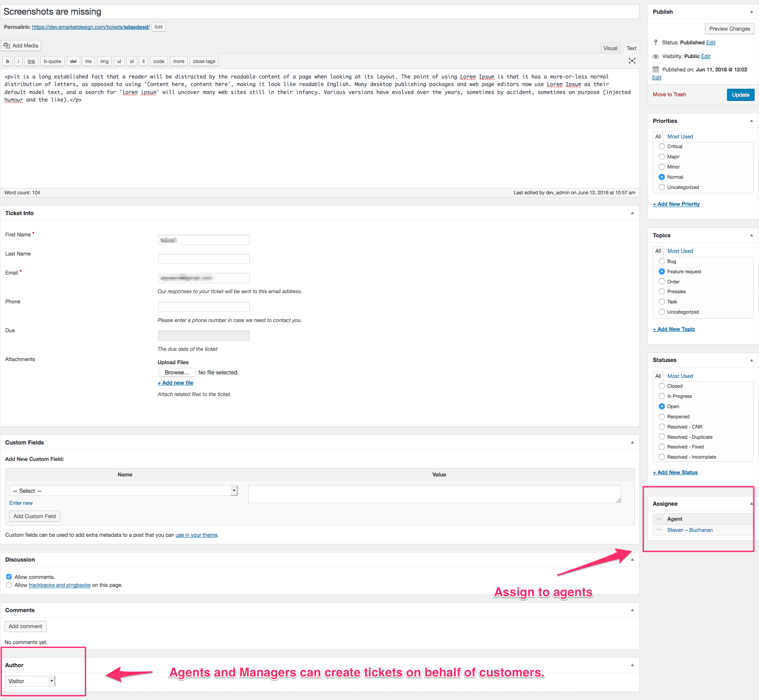Collapse the Ticket Info panel

point(632,213)
